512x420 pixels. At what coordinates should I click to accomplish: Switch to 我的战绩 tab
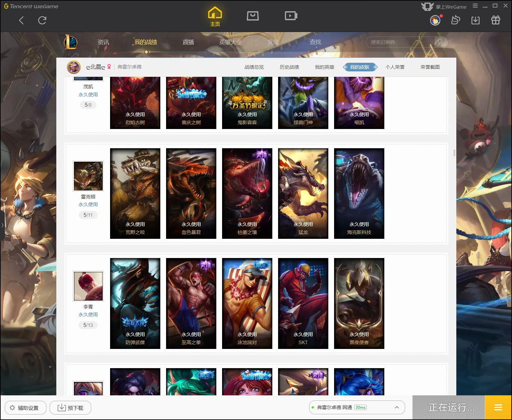pos(146,42)
